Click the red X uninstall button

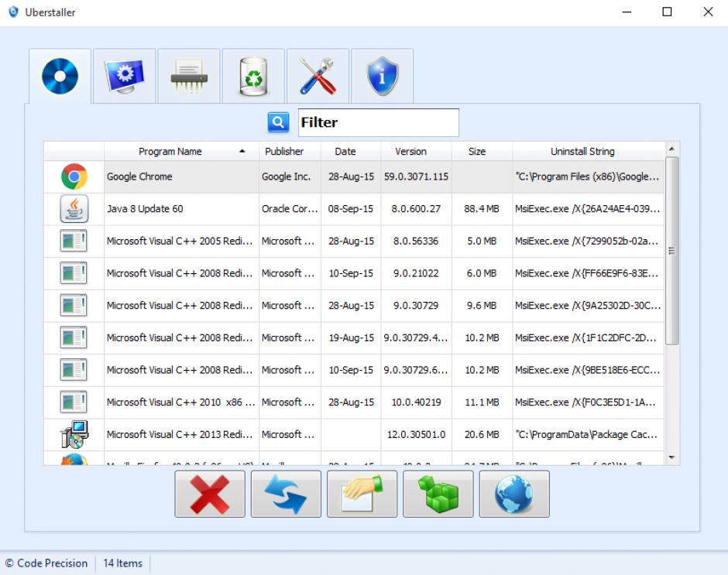tap(210, 494)
